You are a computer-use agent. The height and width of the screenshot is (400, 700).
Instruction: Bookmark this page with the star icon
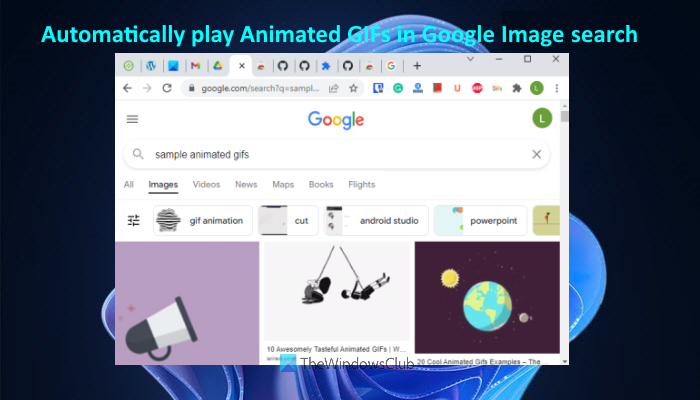click(x=354, y=88)
